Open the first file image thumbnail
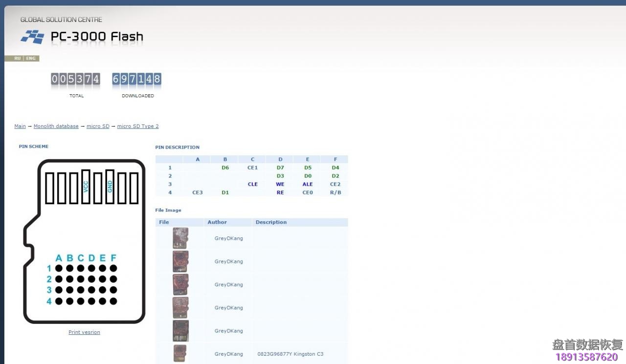This screenshot has height=364, width=626. click(x=180, y=238)
